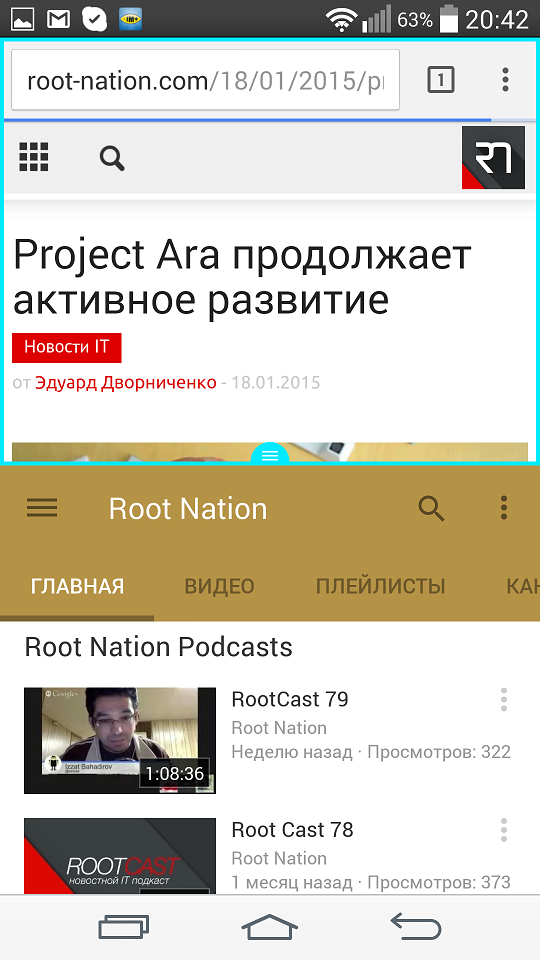
Task: Tap the Android back button
Action: tap(416, 926)
